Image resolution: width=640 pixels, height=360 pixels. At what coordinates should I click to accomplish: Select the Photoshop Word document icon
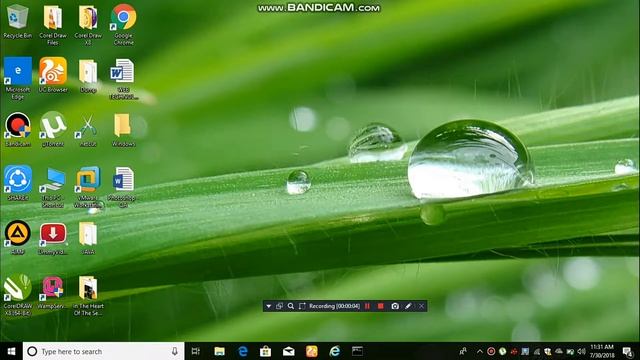pos(123,187)
